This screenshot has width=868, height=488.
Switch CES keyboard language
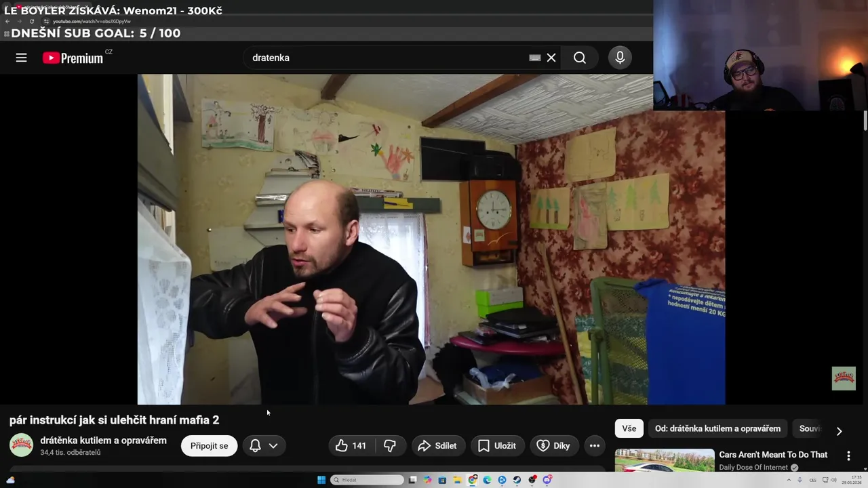(x=812, y=481)
